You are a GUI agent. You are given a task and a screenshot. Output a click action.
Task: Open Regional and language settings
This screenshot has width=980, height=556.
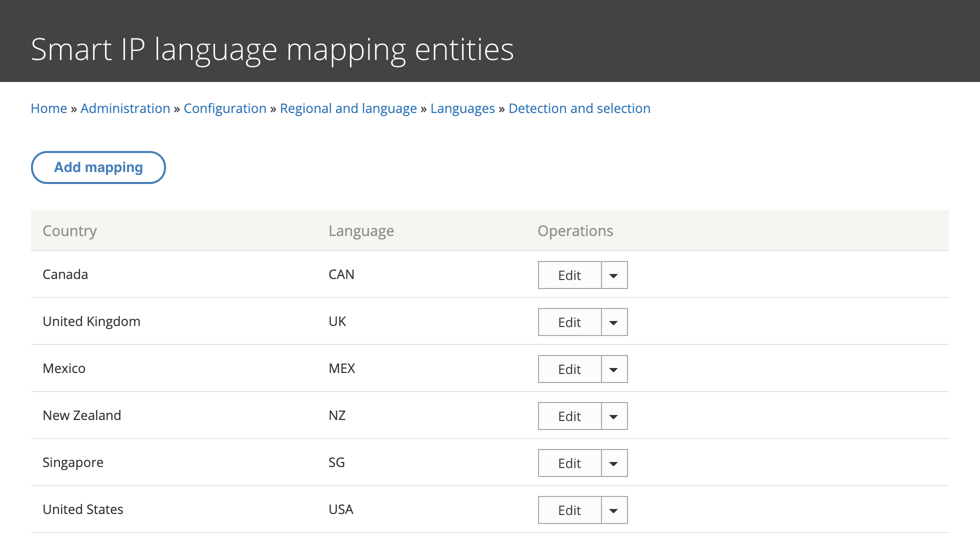348,108
